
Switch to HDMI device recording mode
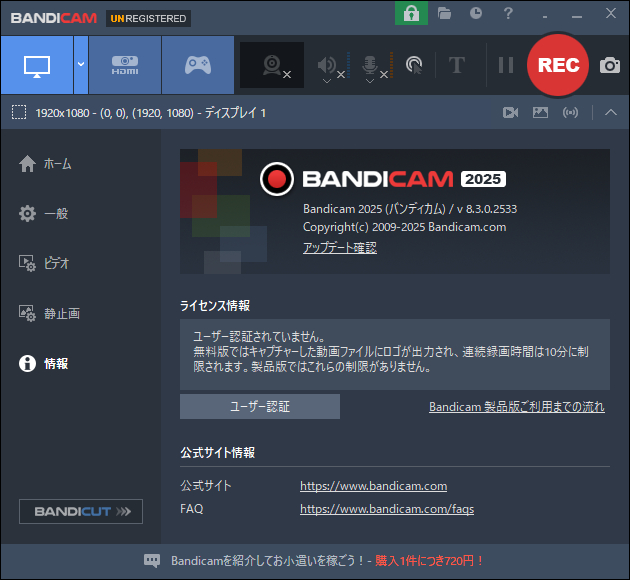tap(124, 65)
